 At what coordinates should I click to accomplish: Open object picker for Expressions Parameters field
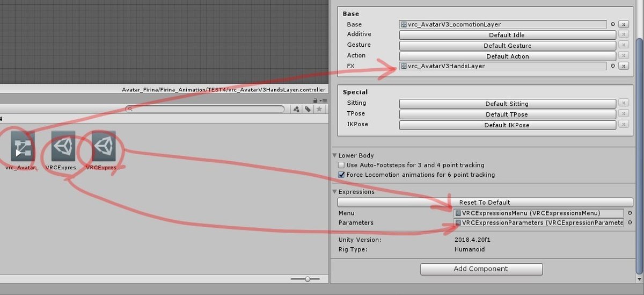[630, 222]
